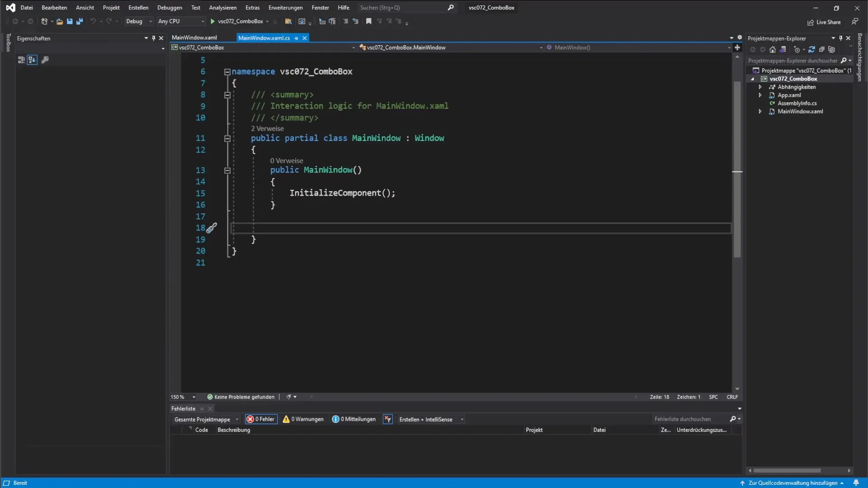Expand the Abhängigkeiten tree node
The image size is (868, 488).
click(760, 87)
